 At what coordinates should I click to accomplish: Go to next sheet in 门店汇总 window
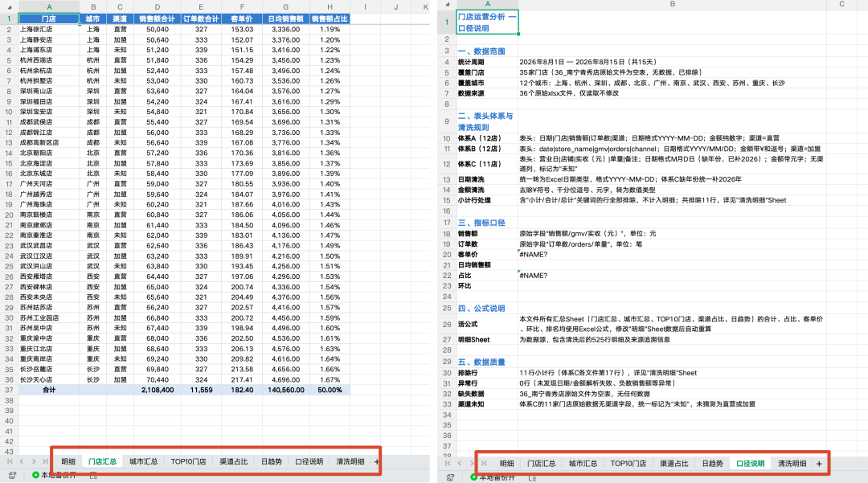34,460
